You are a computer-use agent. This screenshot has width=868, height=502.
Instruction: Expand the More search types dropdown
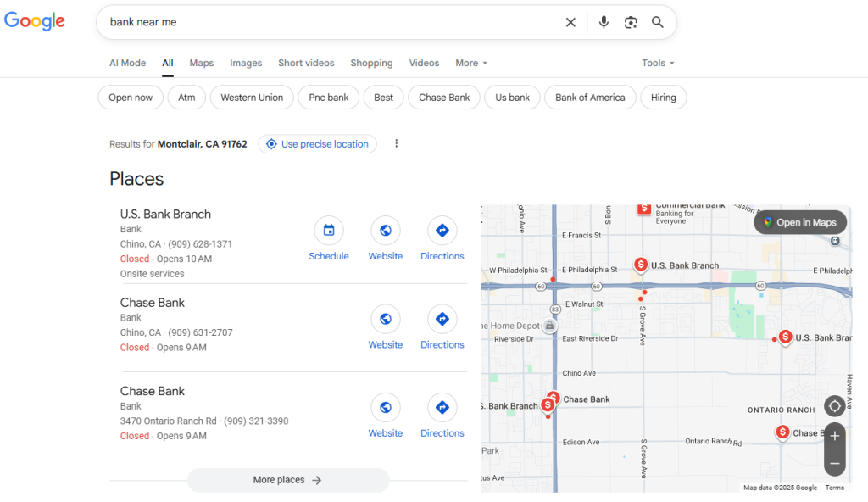coord(471,63)
